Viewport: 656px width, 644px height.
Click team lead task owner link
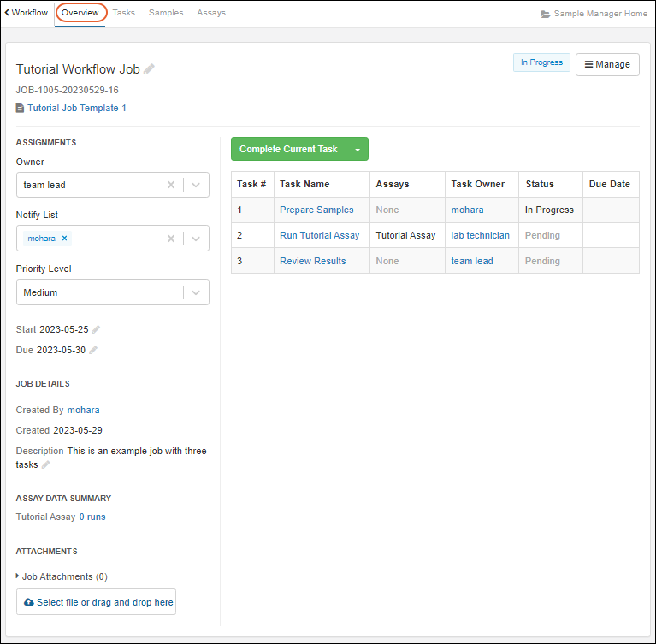472,261
